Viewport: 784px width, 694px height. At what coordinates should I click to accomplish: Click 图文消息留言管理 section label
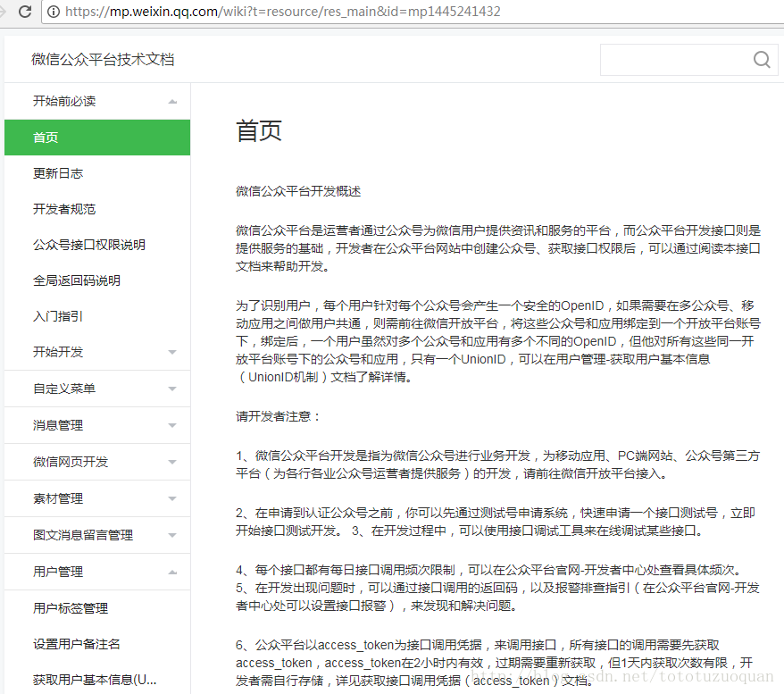[x=83, y=535]
